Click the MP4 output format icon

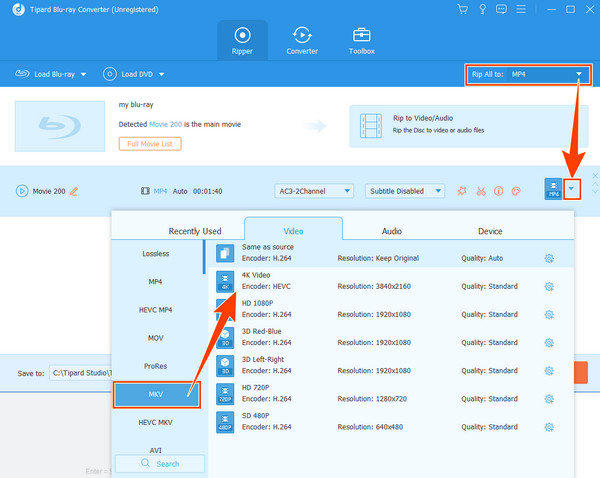[553, 189]
